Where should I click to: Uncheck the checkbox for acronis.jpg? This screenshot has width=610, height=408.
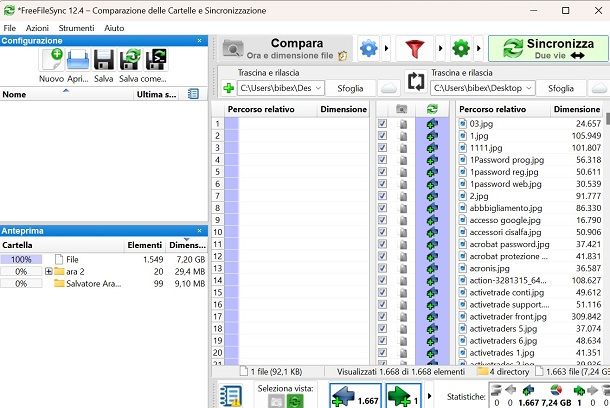[382, 268]
